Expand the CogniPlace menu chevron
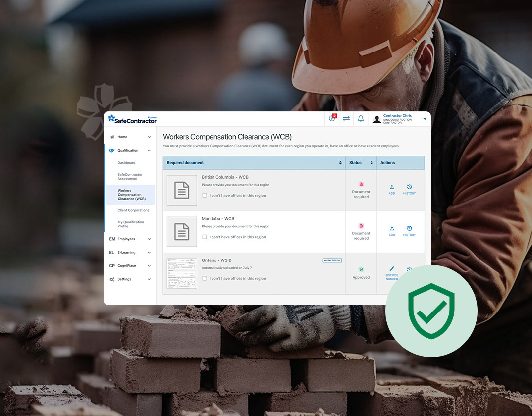 pyautogui.click(x=149, y=265)
